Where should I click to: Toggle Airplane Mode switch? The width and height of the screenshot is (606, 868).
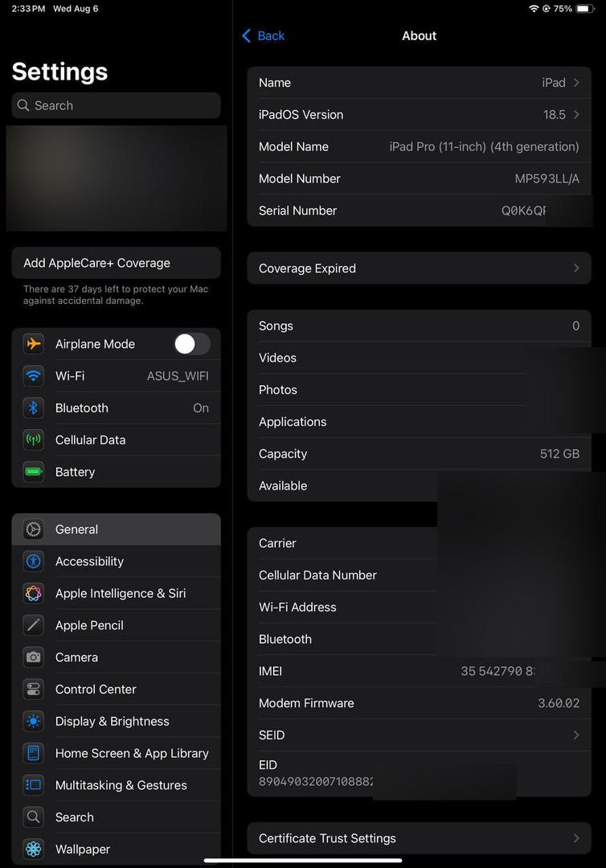click(x=192, y=344)
